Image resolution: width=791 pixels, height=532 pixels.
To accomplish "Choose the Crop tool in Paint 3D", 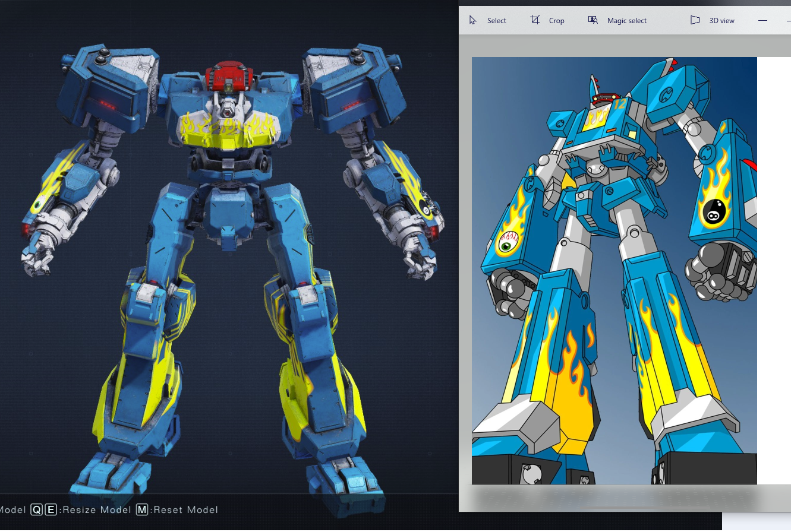I will 547,21.
